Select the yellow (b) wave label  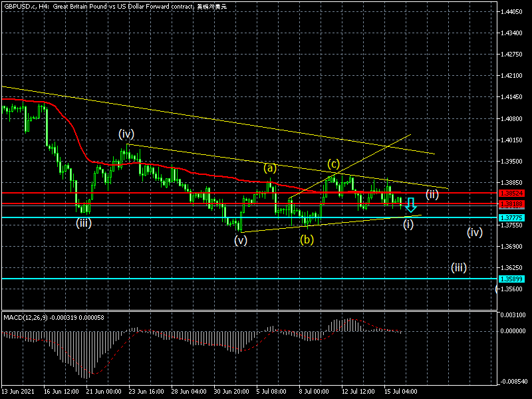coord(307,239)
